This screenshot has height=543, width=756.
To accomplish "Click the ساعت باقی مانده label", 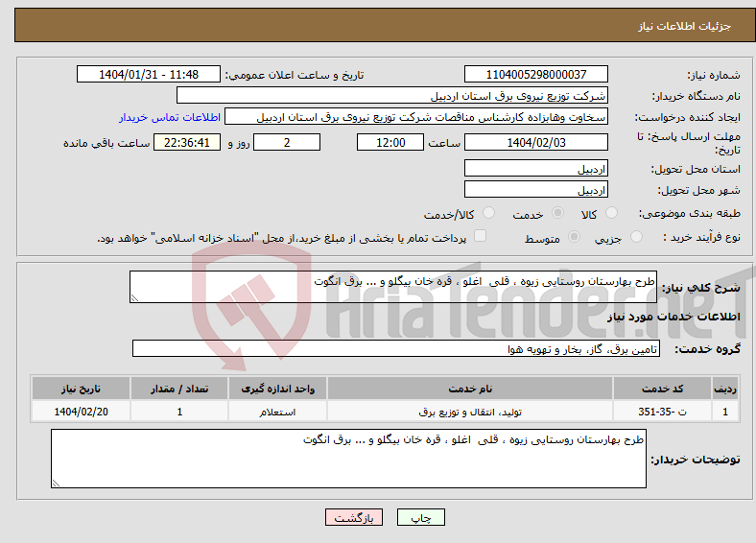I will [x=106, y=143].
